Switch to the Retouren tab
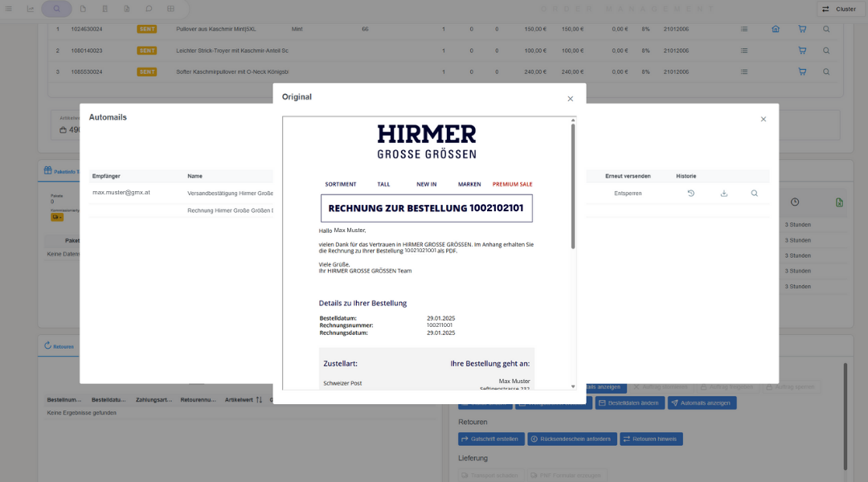Viewport: 868px width, 482px height. point(59,346)
